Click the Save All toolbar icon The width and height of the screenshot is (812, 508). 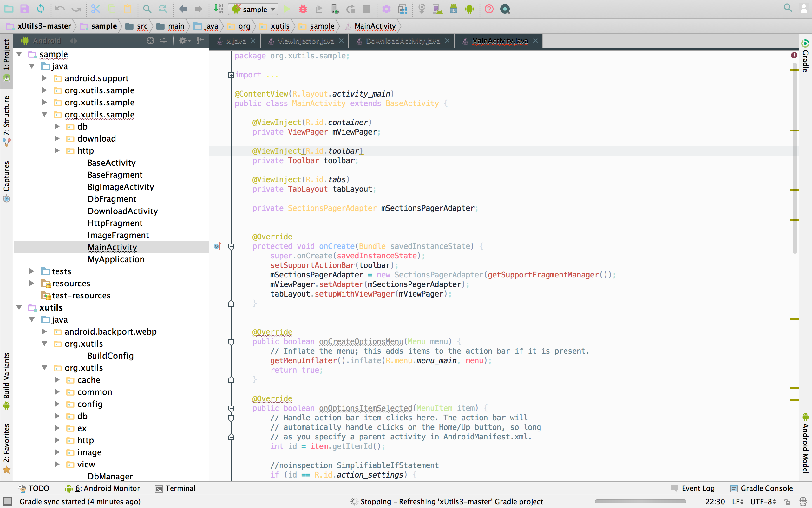[x=25, y=9]
